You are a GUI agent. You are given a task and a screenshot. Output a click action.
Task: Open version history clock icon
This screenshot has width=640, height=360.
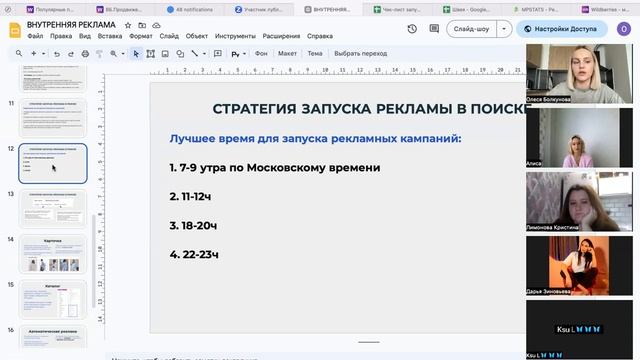[x=412, y=29]
